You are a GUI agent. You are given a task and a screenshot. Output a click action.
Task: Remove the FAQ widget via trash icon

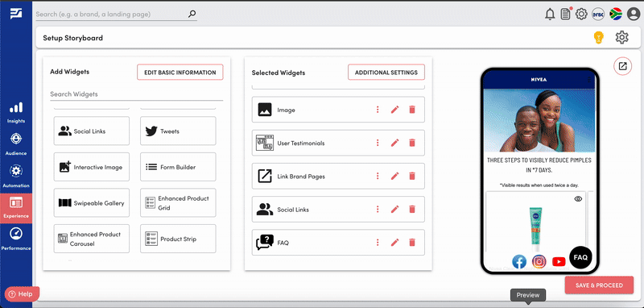pyautogui.click(x=412, y=242)
